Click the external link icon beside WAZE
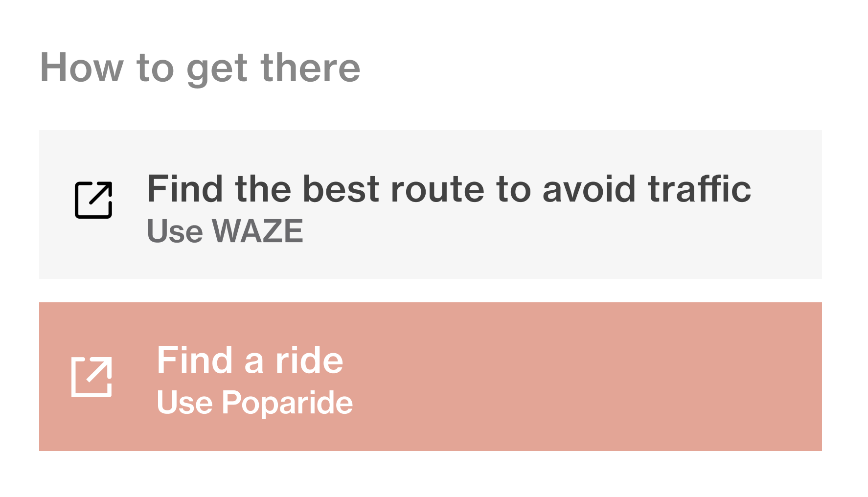This screenshot has width=868, height=497. click(93, 200)
